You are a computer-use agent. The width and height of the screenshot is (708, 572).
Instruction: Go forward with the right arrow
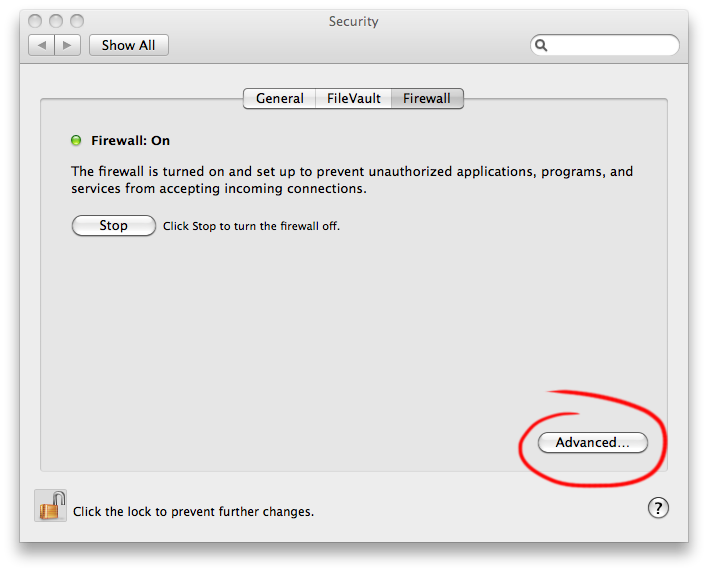[x=67, y=45]
